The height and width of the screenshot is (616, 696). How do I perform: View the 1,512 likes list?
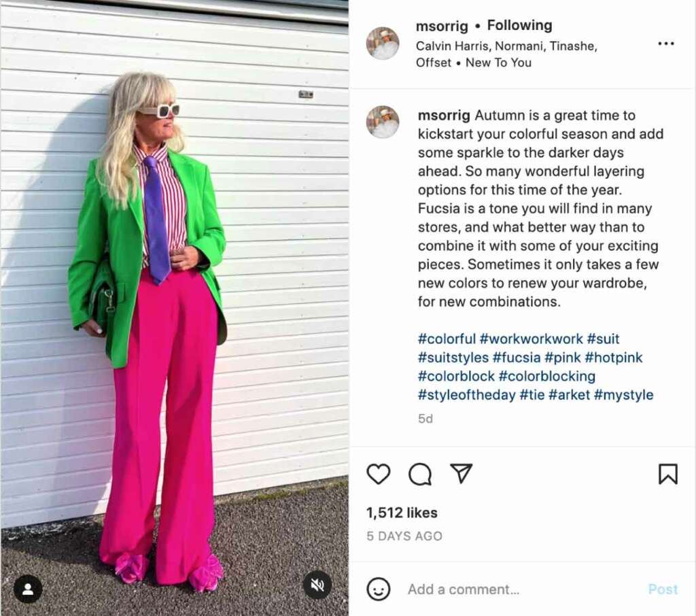[x=402, y=513]
